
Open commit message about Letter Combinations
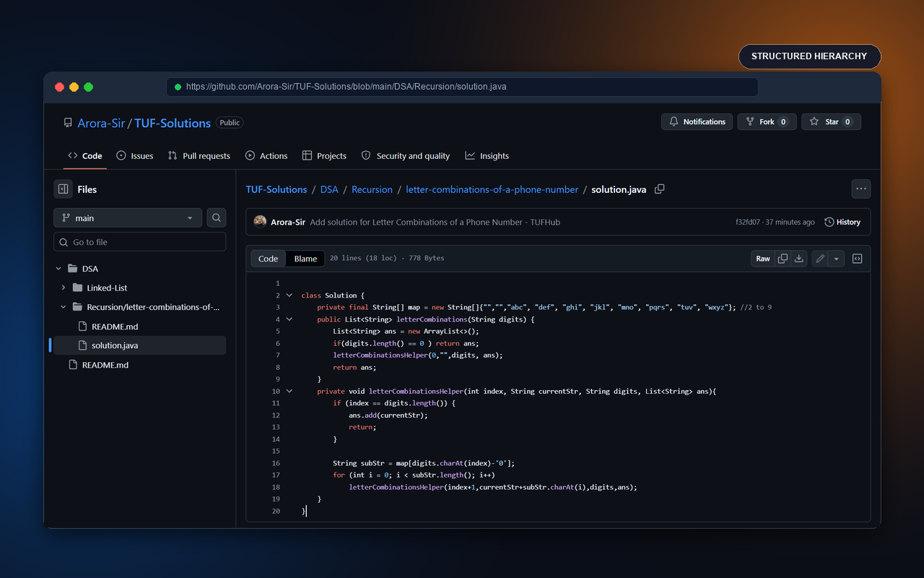point(435,222)
